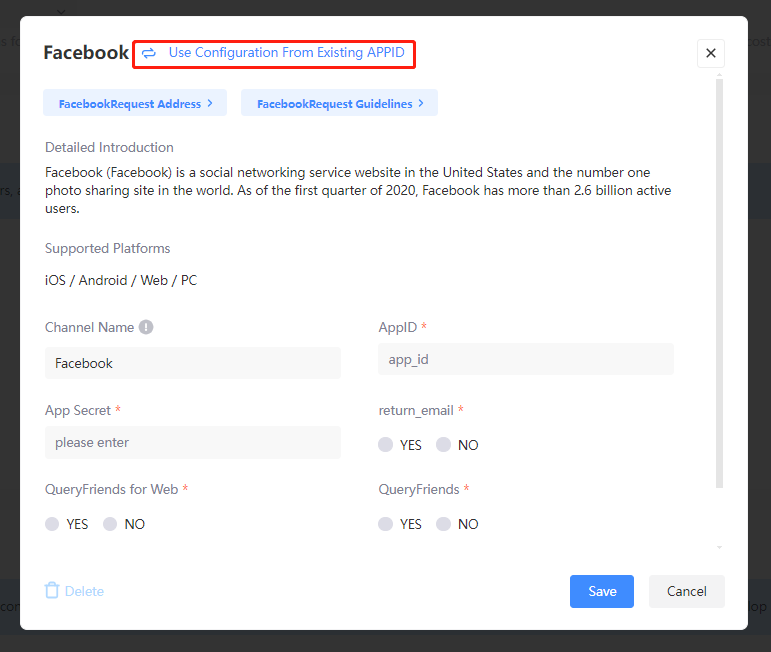The width and height of the screenshot is (771, 652).
Task: Close the Facebook dialog with X
Action: pyautogui.click(x=711, y=53)
